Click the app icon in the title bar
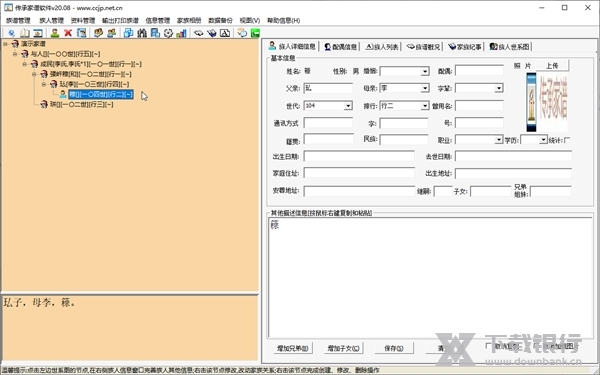Image resolution: width=600 pixels, height=375 pixels. click(x=8, y=8)
